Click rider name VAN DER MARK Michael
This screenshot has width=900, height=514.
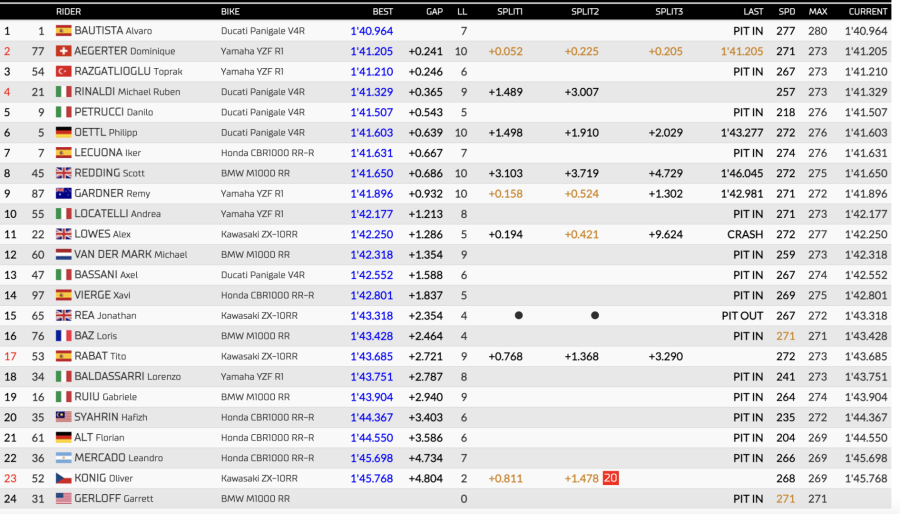131,254
